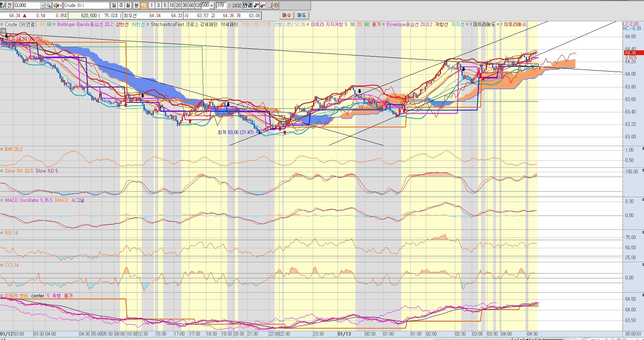Toggle the Slow %K panel box
The image size is (644, 340).
pyautogui.click(x=2, y=171)
